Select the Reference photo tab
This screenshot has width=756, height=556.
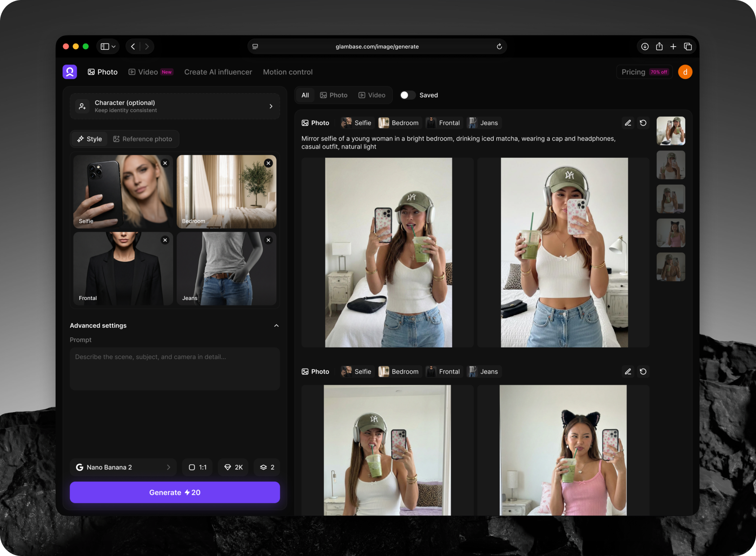pyautogui.click(x=143, y=139)
